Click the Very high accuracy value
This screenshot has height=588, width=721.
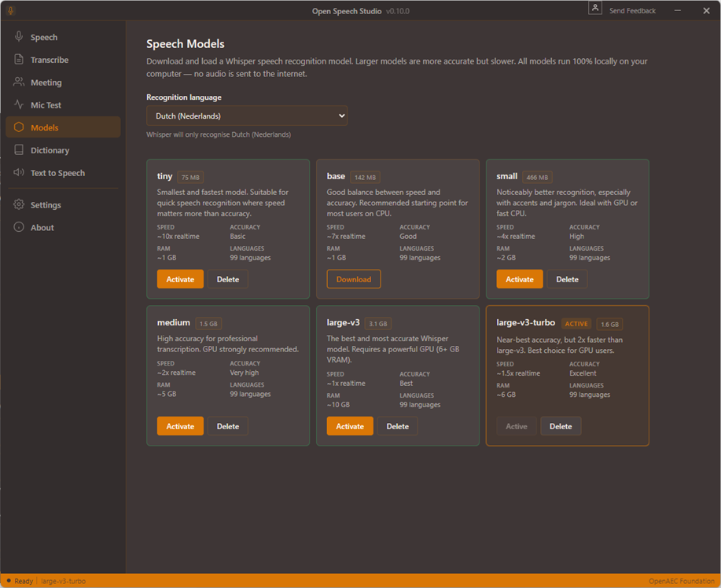click(x=245, y=373)
